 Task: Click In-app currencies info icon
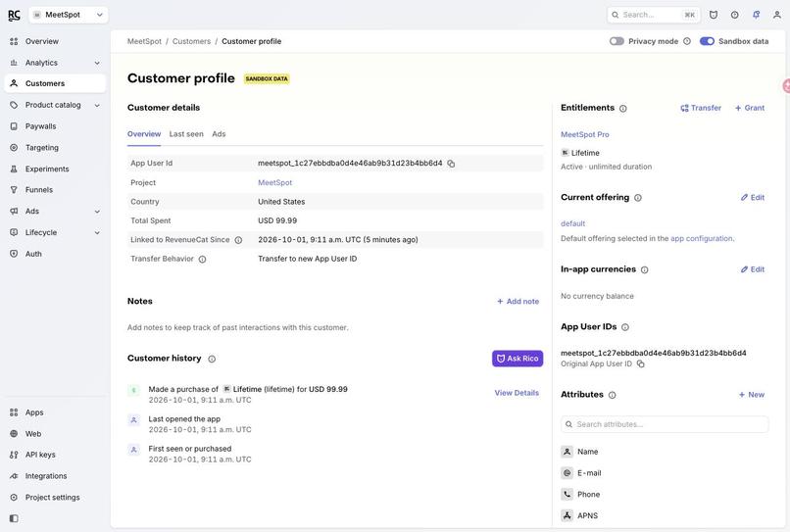(644, 270)
